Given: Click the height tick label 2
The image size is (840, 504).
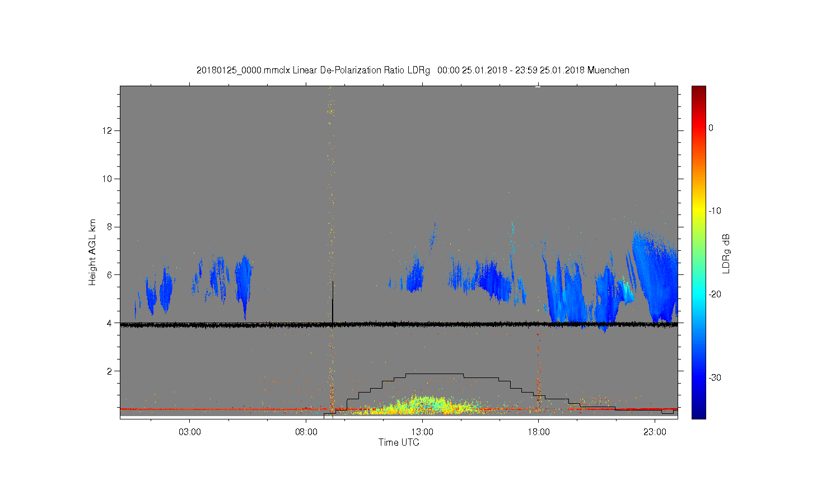Looking at the screenshot, I should click(110, 371).
